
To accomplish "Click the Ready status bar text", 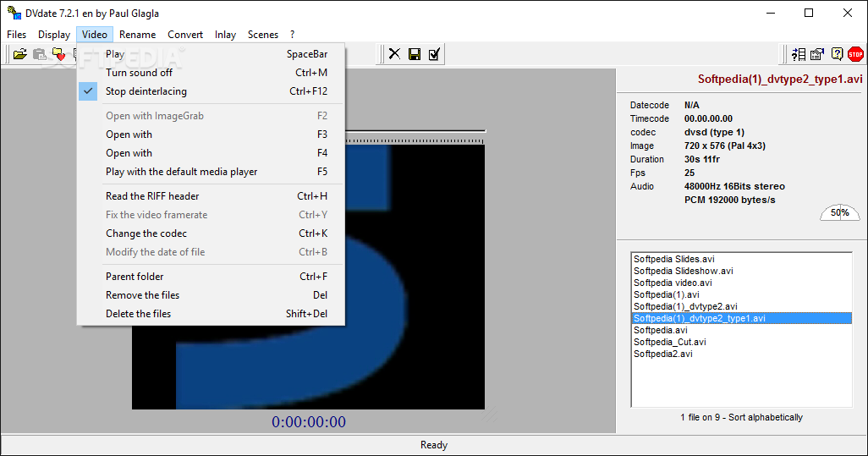I will 433,445.
